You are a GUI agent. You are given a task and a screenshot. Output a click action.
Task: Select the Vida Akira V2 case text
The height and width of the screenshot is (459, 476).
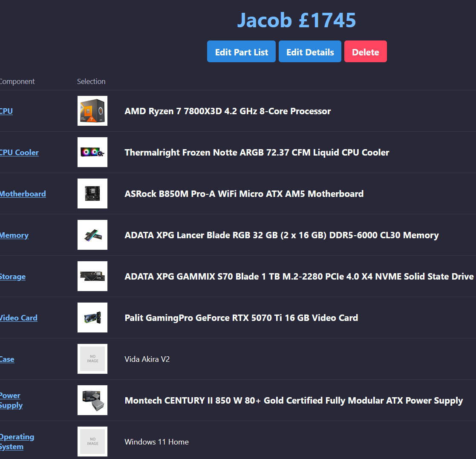point(147,359)
